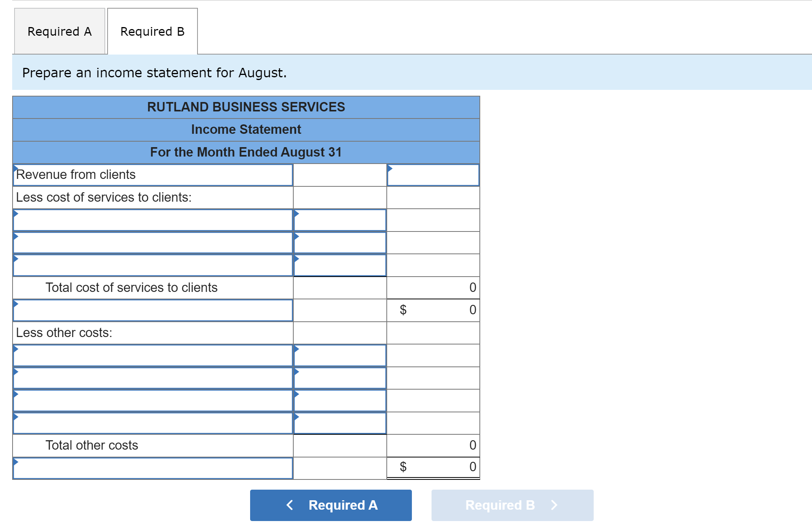Open the label dropdown below Total cost of services
Screen dimensions: 812x523
(153, 310)
